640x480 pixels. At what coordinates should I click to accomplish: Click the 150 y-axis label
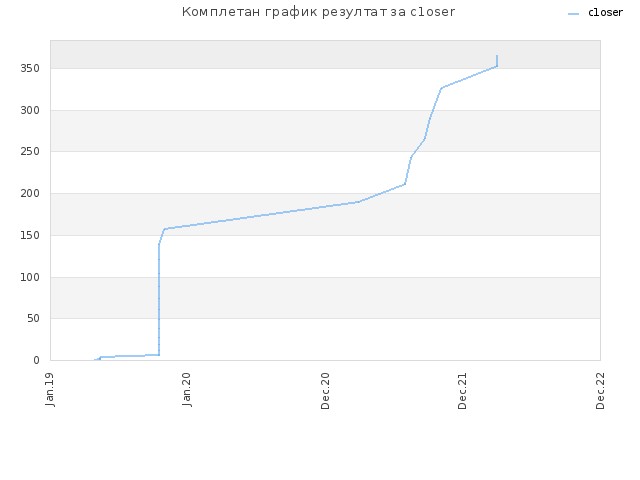(30, 236)
